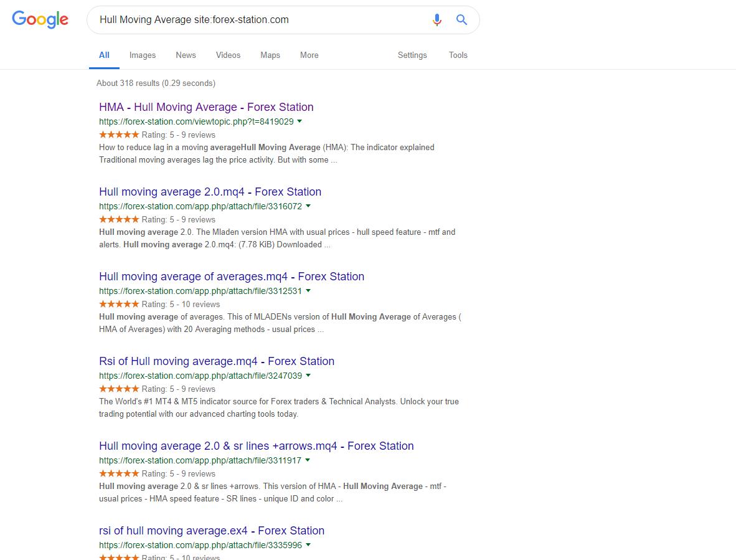Screen dimensions: 736x560
Task: Click the magnifying glass search icon
Action: coord(462,20)
